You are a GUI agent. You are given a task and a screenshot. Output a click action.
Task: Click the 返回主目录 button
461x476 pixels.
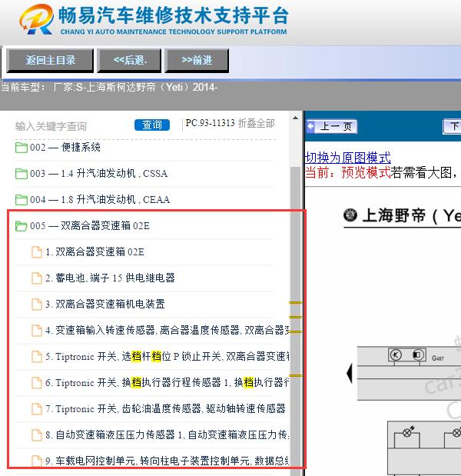click(50, 61)
